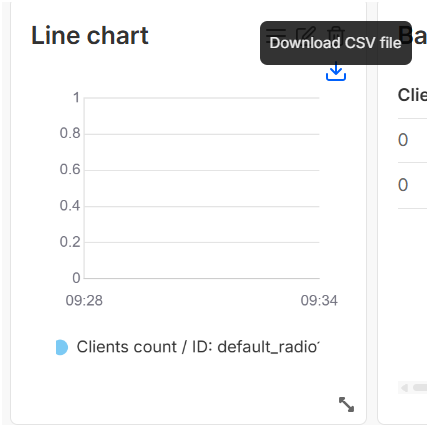Click the y-axis label 1
The width and height of the screenshot is (429, 427).
(x=76, y=98)
